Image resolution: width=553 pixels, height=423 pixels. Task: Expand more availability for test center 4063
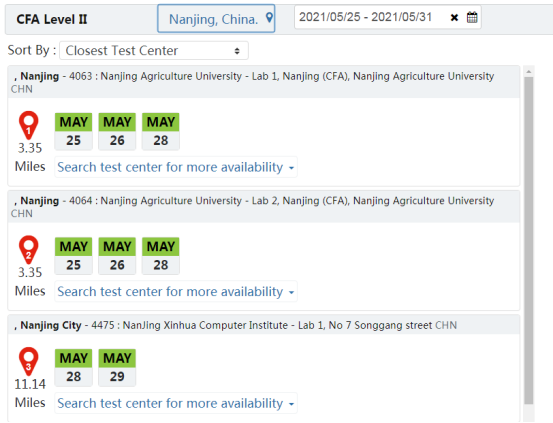coord(176,167)
